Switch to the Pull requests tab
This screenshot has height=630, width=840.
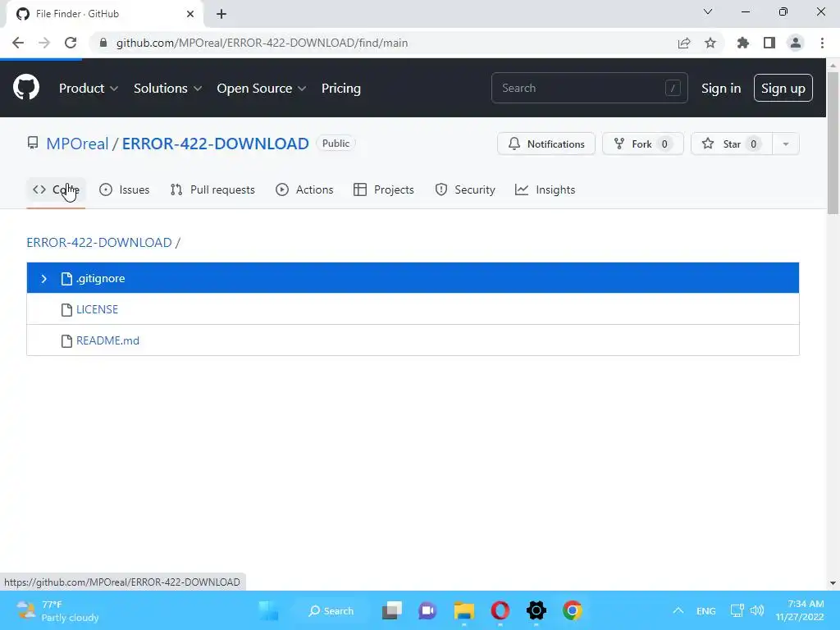tap(212, 189)
